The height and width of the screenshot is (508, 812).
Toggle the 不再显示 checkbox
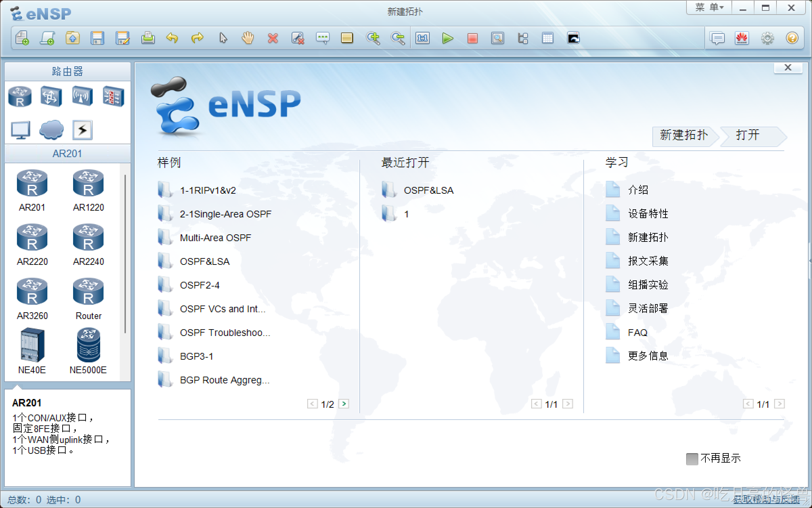click(692, 459)
